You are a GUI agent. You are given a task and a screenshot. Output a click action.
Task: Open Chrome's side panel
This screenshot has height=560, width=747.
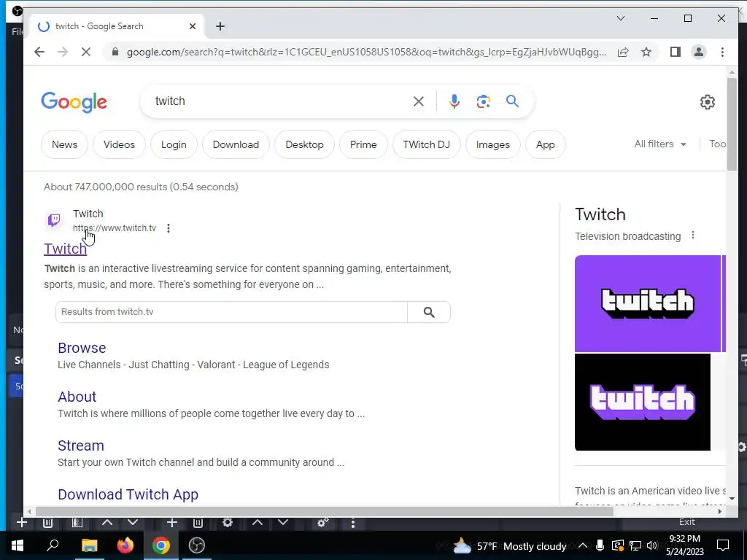tap(675, 52)
